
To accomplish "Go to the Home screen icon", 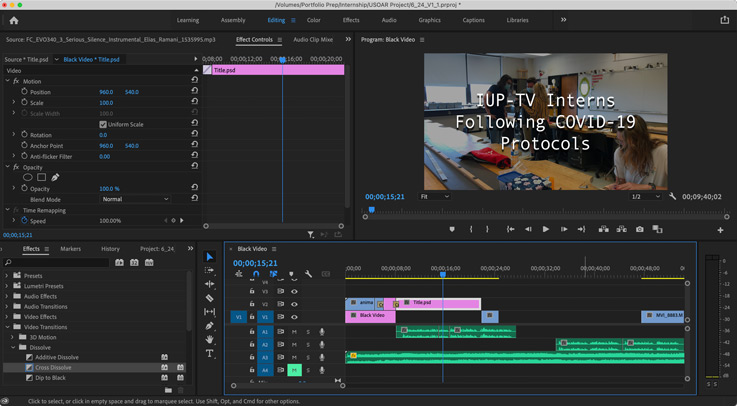I will coord(14,20).
